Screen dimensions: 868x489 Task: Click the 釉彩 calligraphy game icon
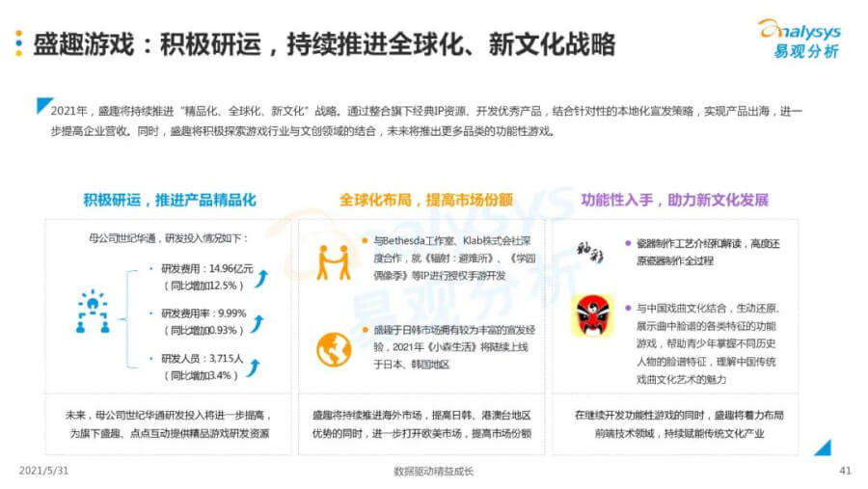point(590,252)
